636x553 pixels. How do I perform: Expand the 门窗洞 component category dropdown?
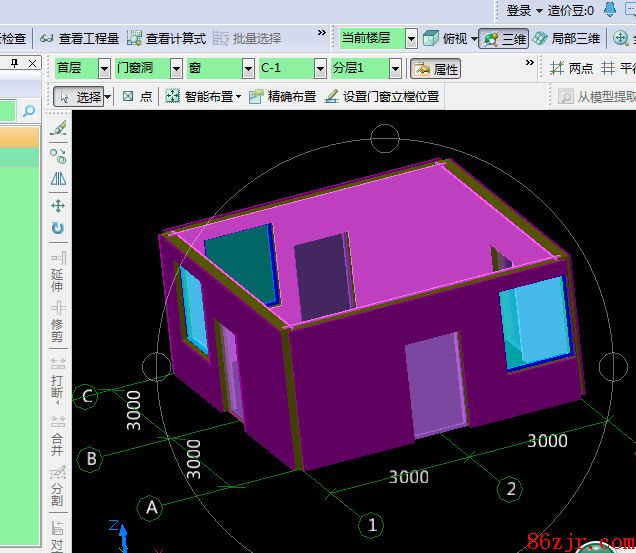(148, 69)
